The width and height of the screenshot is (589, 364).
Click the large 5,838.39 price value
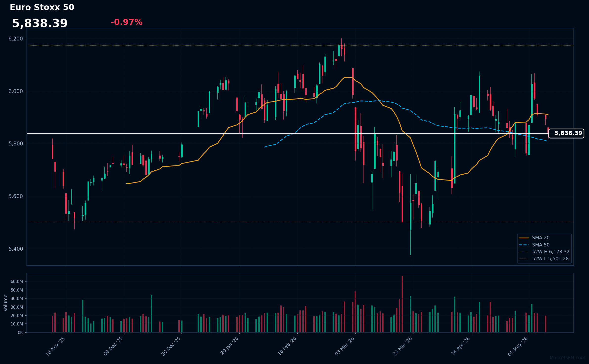coord(40,23)
